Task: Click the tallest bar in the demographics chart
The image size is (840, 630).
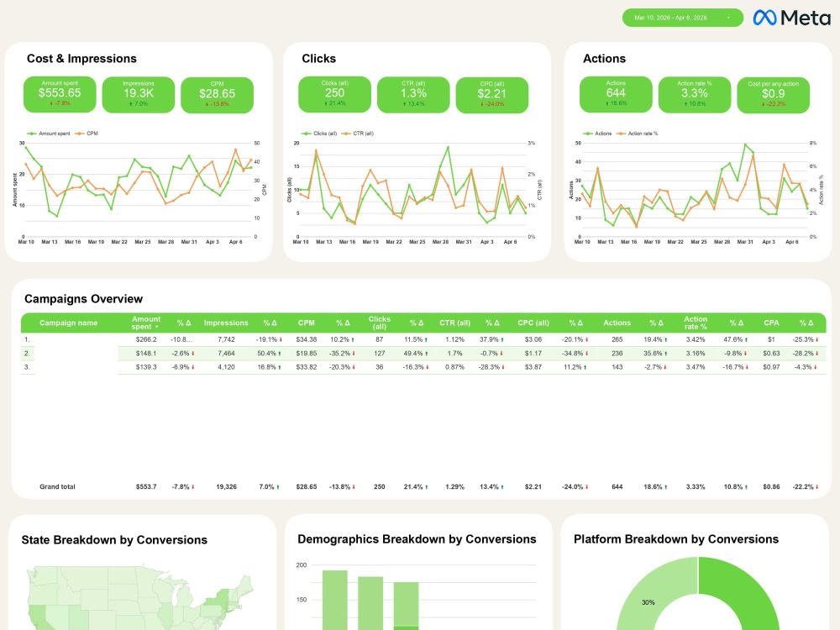Action: pyautogui.click(x=335, y=600)
